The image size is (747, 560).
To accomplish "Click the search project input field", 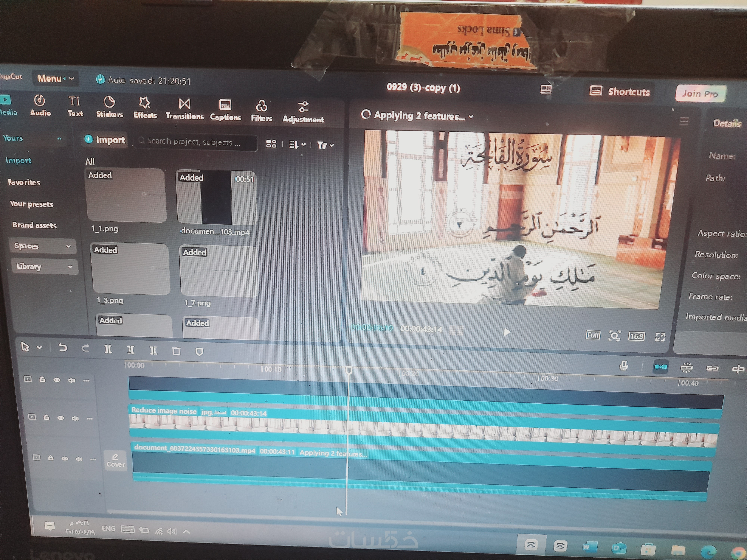I will (196, 142).
